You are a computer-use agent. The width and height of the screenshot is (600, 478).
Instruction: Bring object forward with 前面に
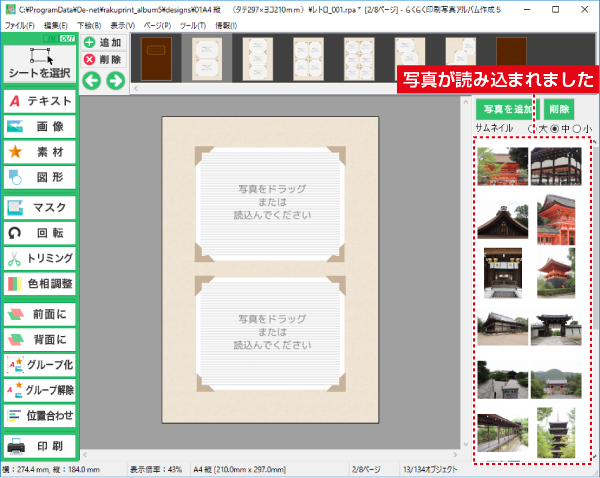point(39,314)
